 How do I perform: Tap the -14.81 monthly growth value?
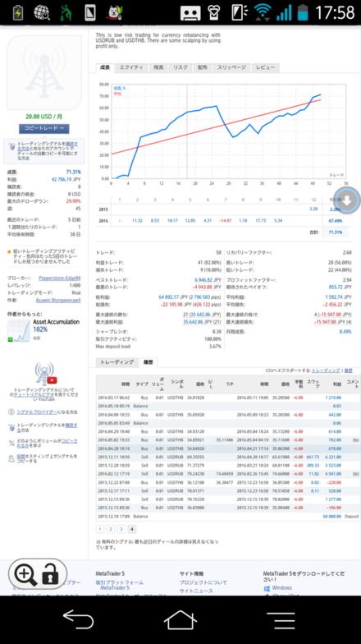[x=225, y=220]
